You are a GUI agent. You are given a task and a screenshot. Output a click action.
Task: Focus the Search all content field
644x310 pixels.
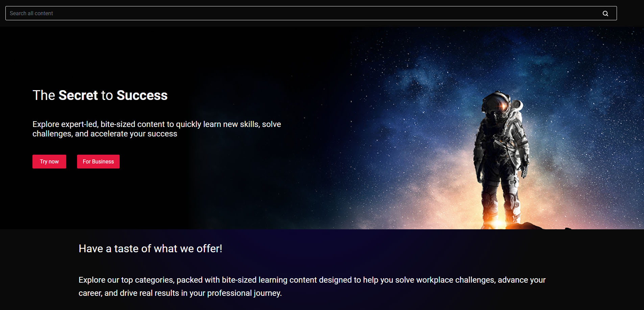(311, 13)
